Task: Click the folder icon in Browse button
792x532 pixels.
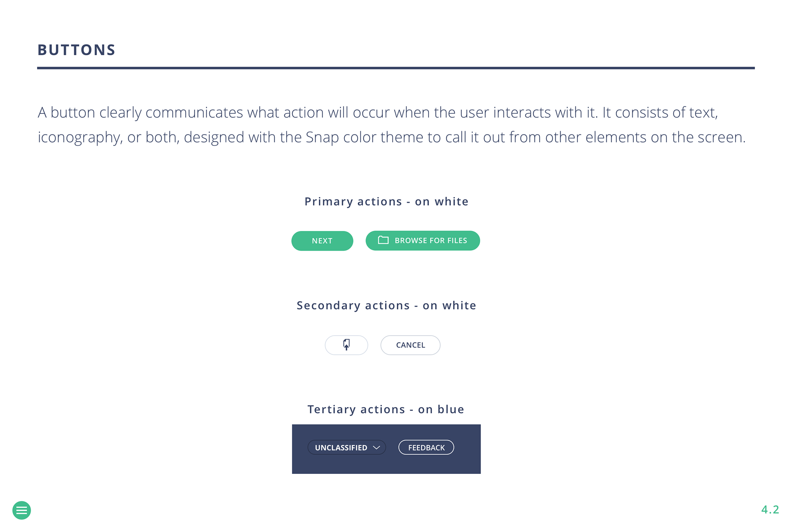Action: pyautogui.click(x=383, y=240)
